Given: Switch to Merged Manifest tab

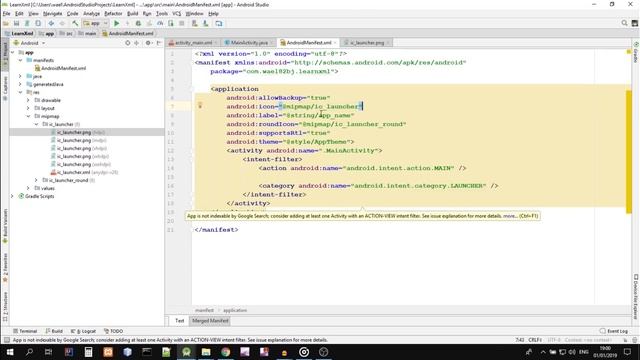Looking at the screenshot, I should coord(210,321).
